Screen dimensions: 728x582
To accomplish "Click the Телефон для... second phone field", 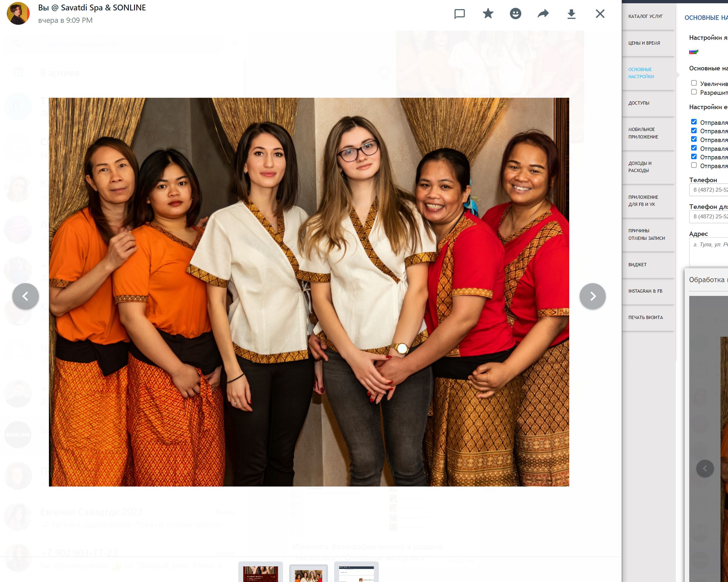I will pos(708,216).
